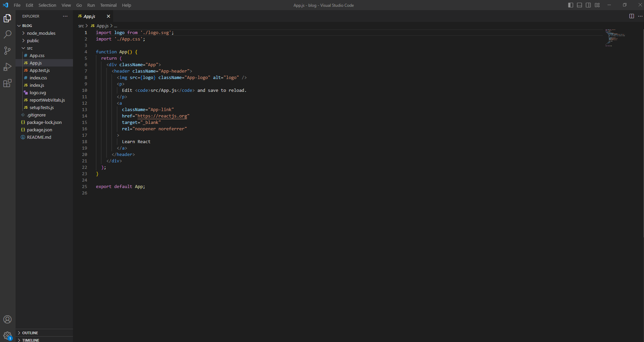Open the Search view in activity bar

7,34
